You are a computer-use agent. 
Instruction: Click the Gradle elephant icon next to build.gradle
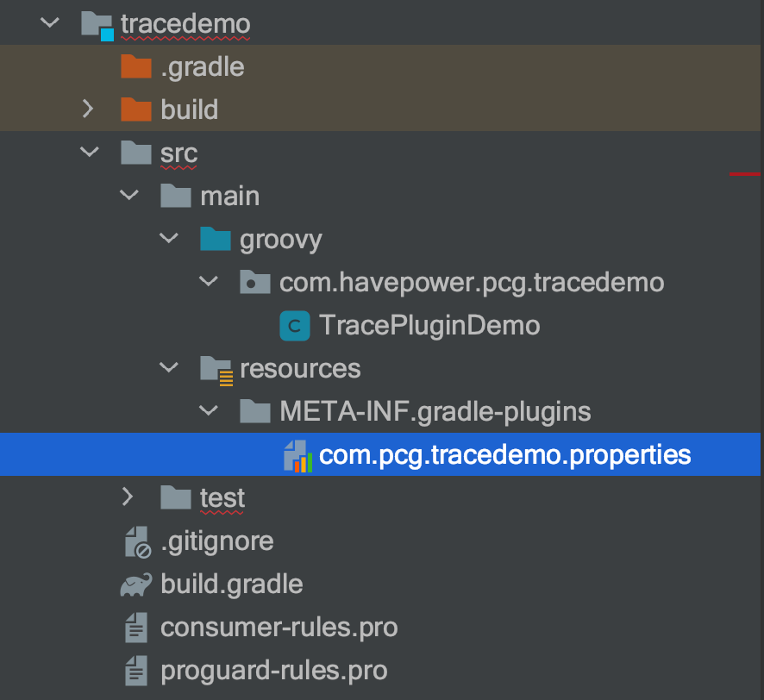[136, 584]
